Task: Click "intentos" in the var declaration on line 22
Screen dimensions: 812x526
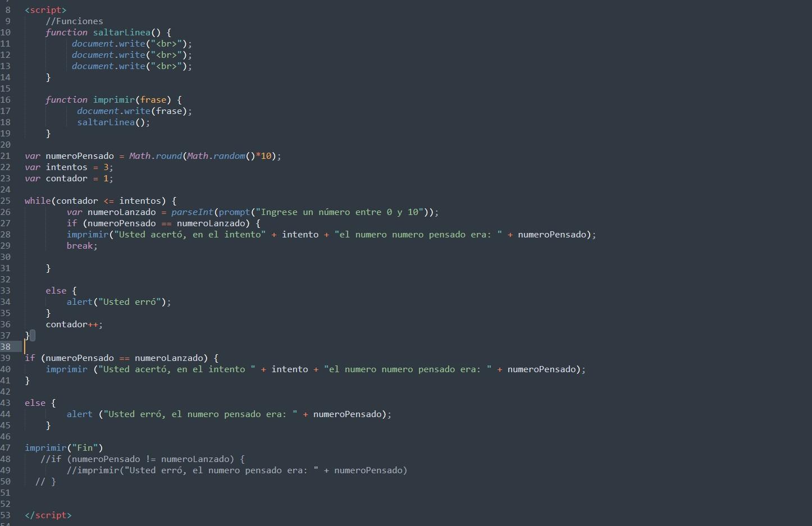Action: coord(66,167)
